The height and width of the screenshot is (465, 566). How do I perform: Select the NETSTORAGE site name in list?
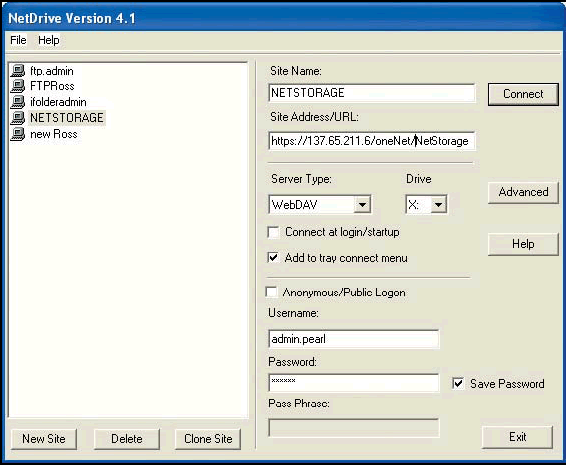pyautogui.click(x=67, y=118)
